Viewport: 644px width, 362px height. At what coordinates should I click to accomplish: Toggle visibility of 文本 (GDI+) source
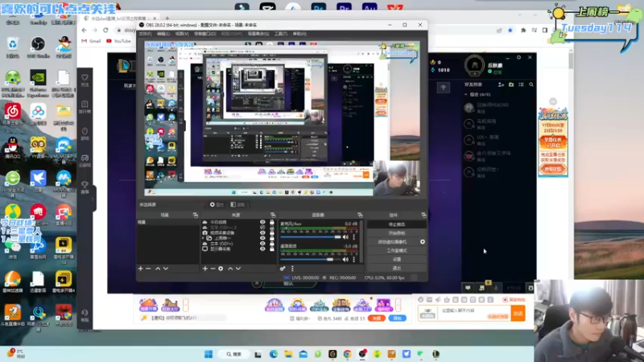coord(262,244)
